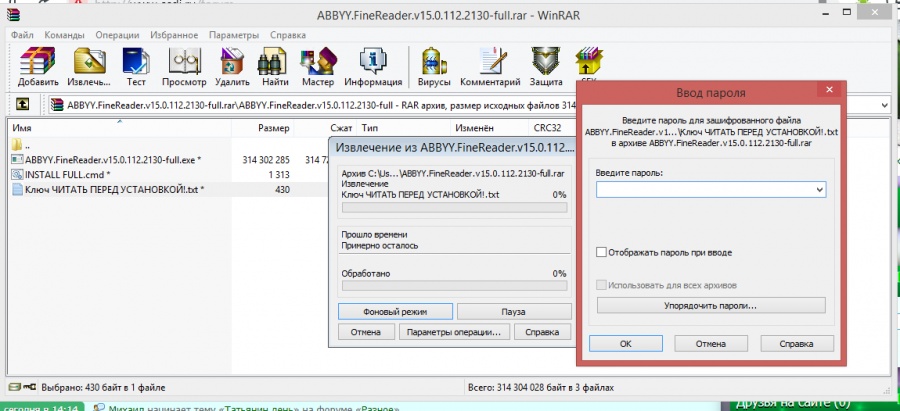Expand the password field dropdown arrow
Screen dimensions: 900x411
click(x=820, y=189)
